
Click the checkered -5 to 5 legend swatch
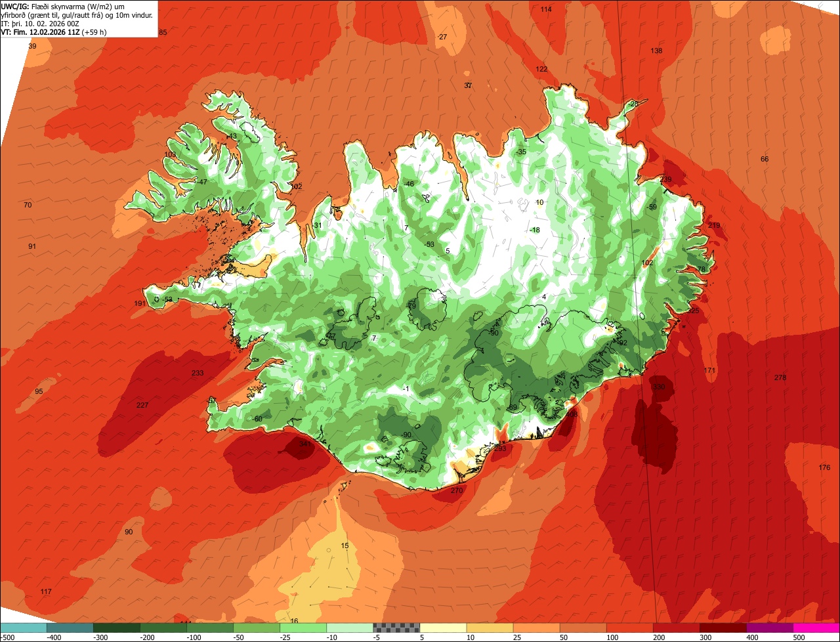(396, 628)
